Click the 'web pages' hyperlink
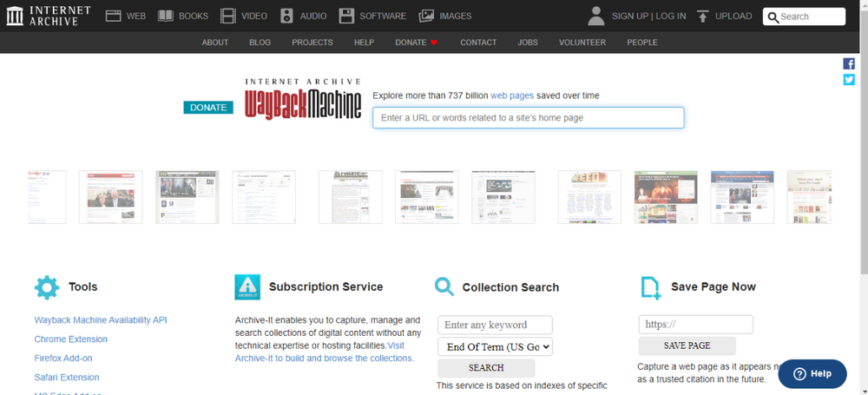The height and width of the screenshot is (395, 868). [512, 95]
